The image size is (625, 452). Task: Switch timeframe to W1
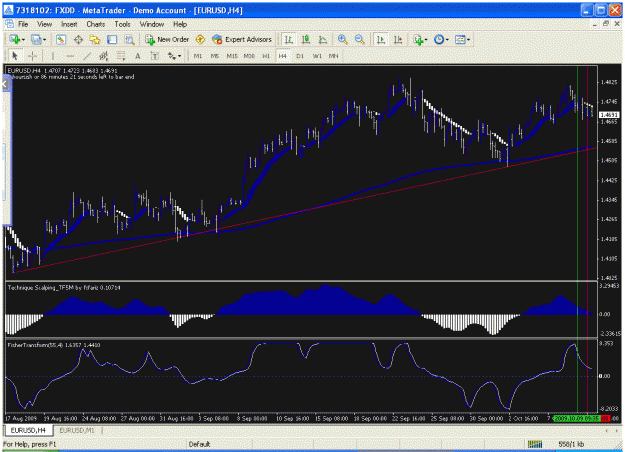coord(317,56)
